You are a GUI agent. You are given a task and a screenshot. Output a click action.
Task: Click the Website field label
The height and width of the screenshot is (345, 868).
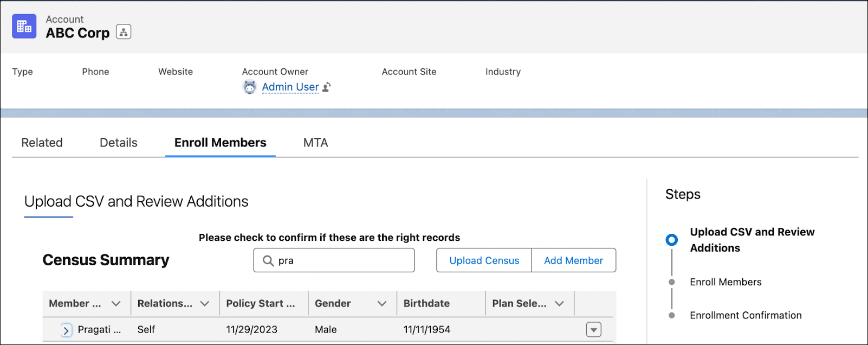(x=176, y=72)
